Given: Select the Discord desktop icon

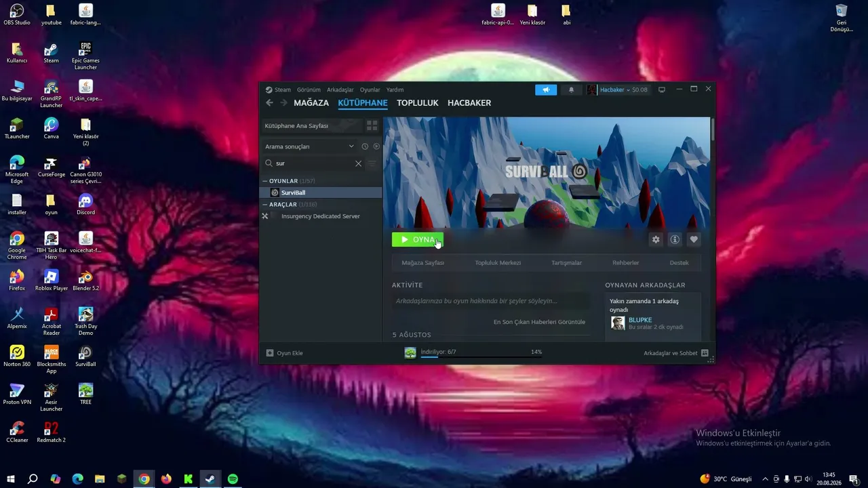Looking at the screenshot, I should 85,204.
